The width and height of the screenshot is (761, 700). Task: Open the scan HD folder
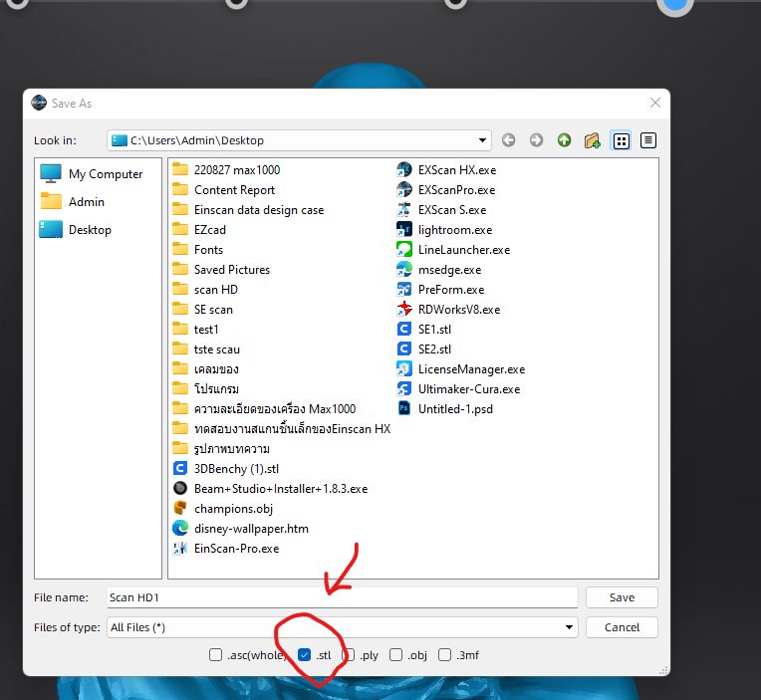205,289
